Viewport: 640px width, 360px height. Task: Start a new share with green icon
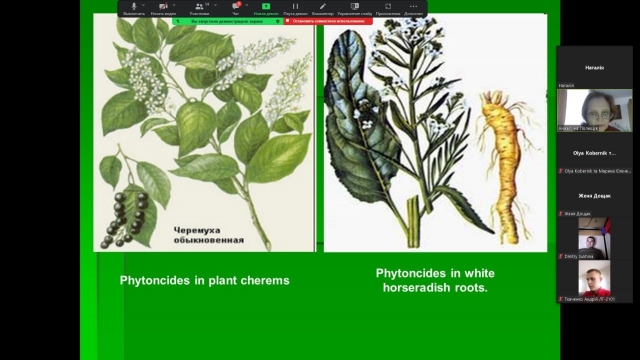pyautogui.click(x=266, y=8)
